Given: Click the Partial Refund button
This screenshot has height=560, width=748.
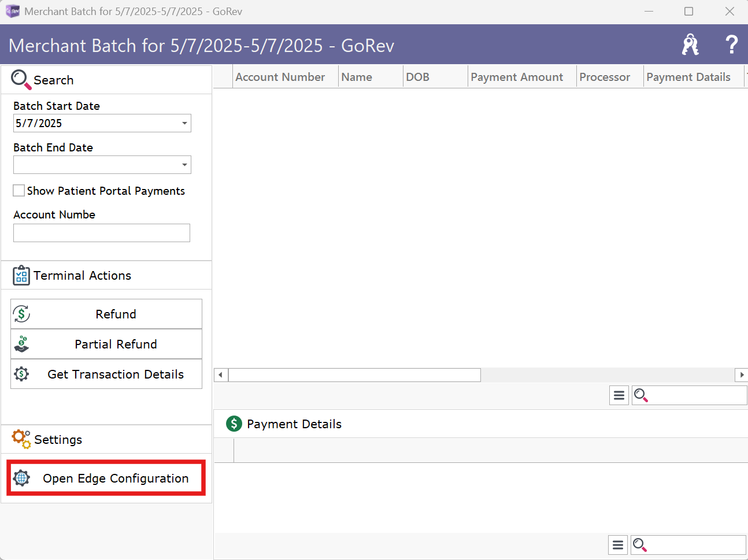Looking at the screenshot, I should (106, 344).
